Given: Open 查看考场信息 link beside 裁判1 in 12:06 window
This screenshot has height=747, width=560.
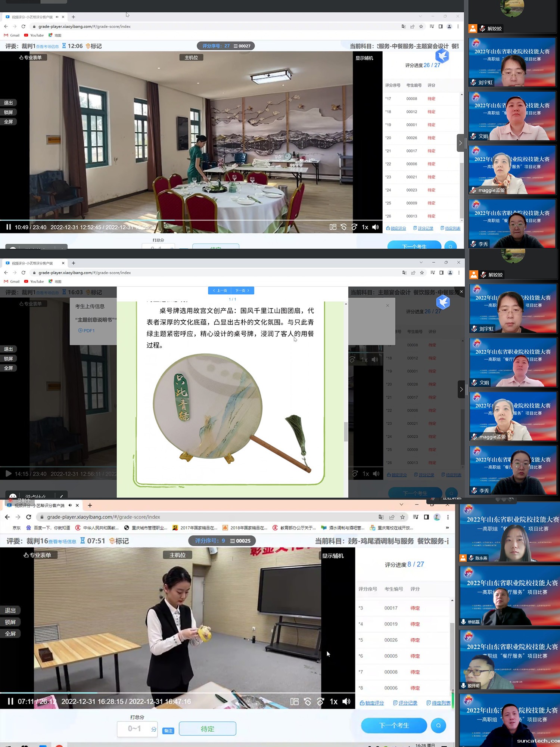Looking at the screenshot, I should 47,47.
